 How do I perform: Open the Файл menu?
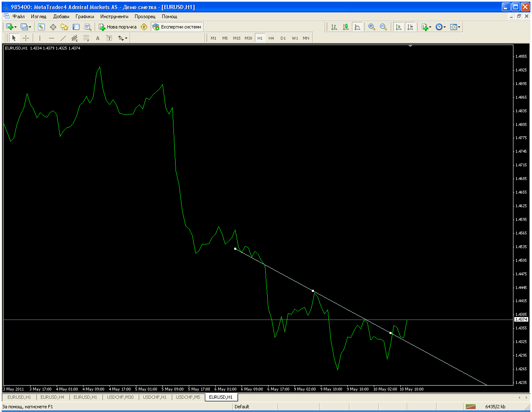pyautogui.click(x=19, y=17)
